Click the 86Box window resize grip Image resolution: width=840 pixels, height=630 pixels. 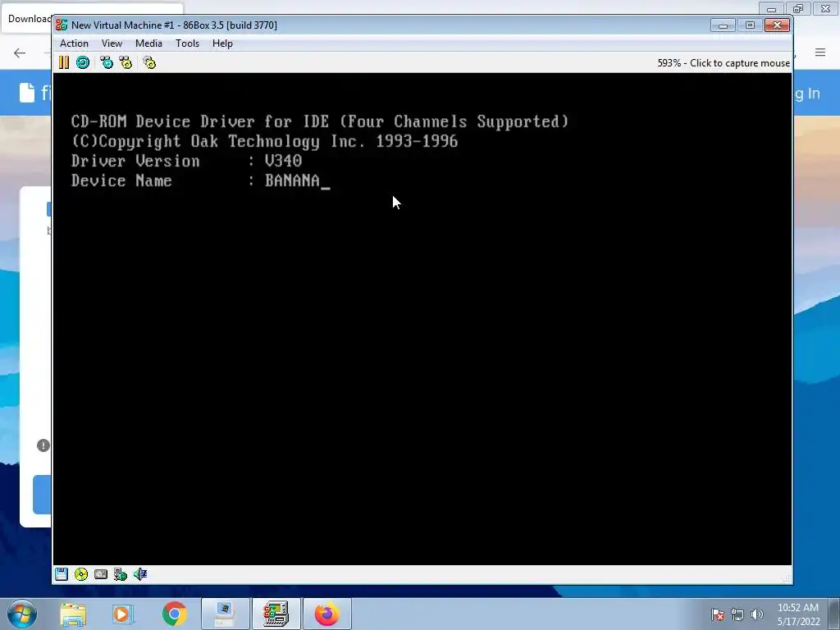pos(787,578)
